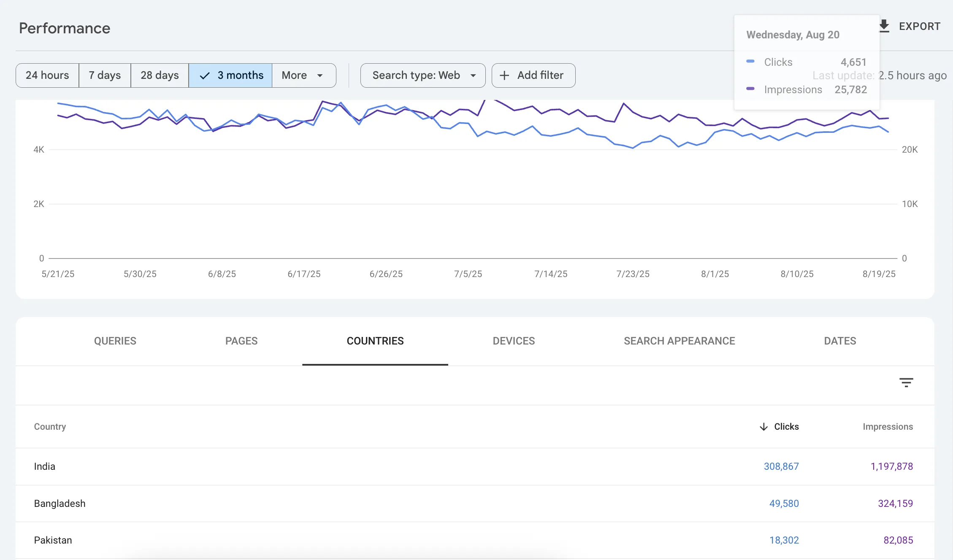Click the Performance page heading
The image size is (953, 560).
tap(65, 28)
